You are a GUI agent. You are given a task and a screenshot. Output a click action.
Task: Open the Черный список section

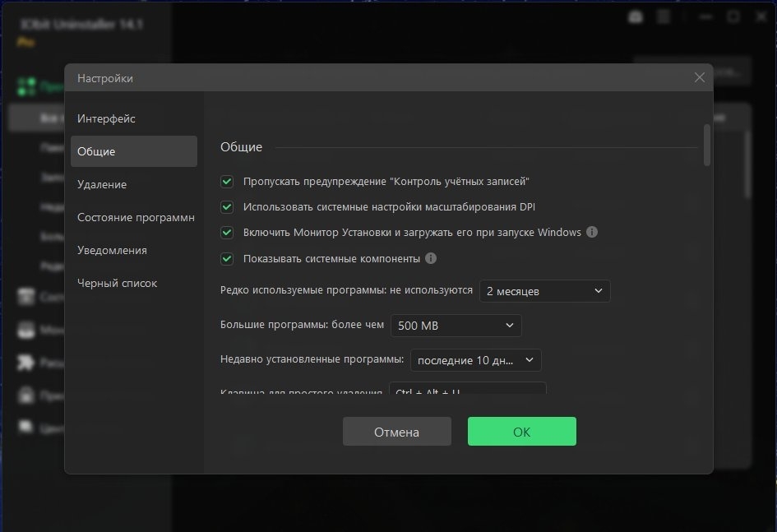coord(134,284)
